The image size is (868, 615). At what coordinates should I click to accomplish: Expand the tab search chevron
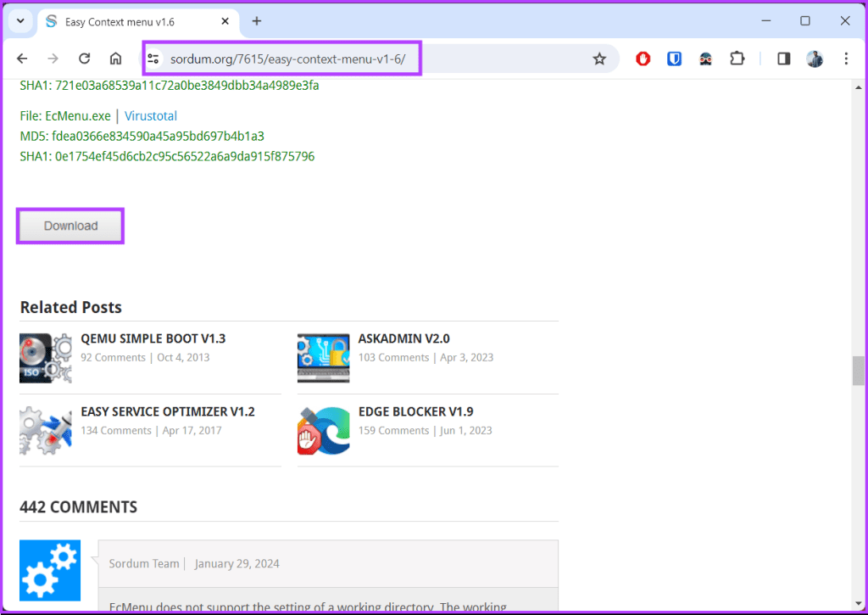(19, 21)
